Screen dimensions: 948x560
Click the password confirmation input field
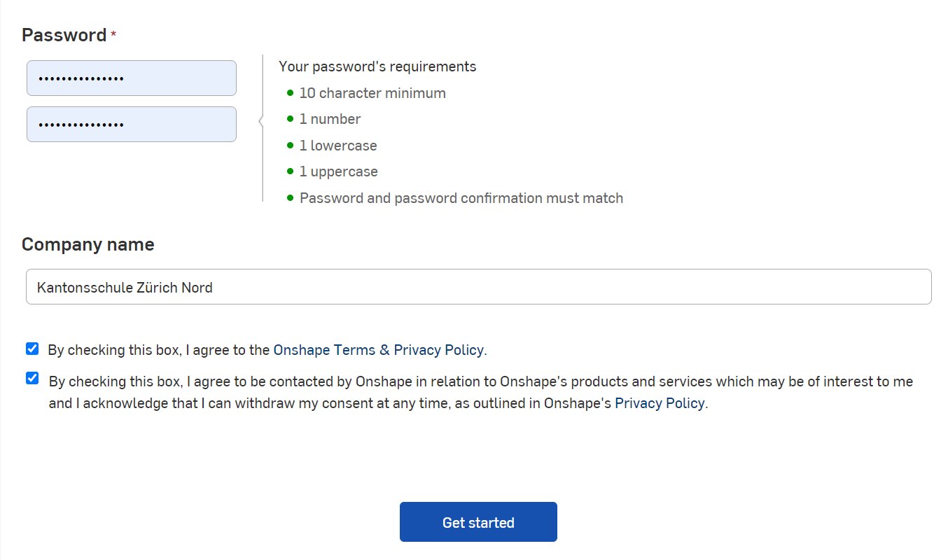(132, 125)
